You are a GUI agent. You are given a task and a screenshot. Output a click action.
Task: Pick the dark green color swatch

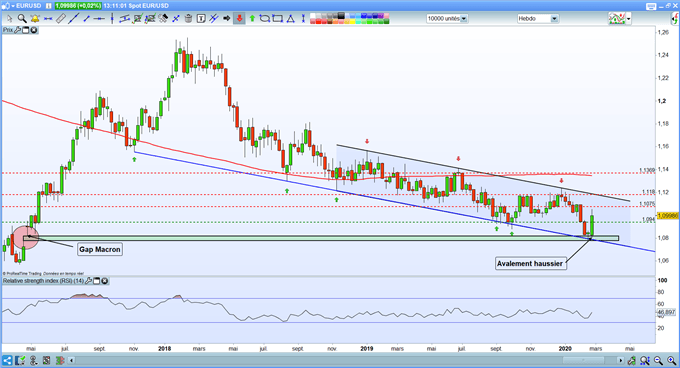(386, 21)
